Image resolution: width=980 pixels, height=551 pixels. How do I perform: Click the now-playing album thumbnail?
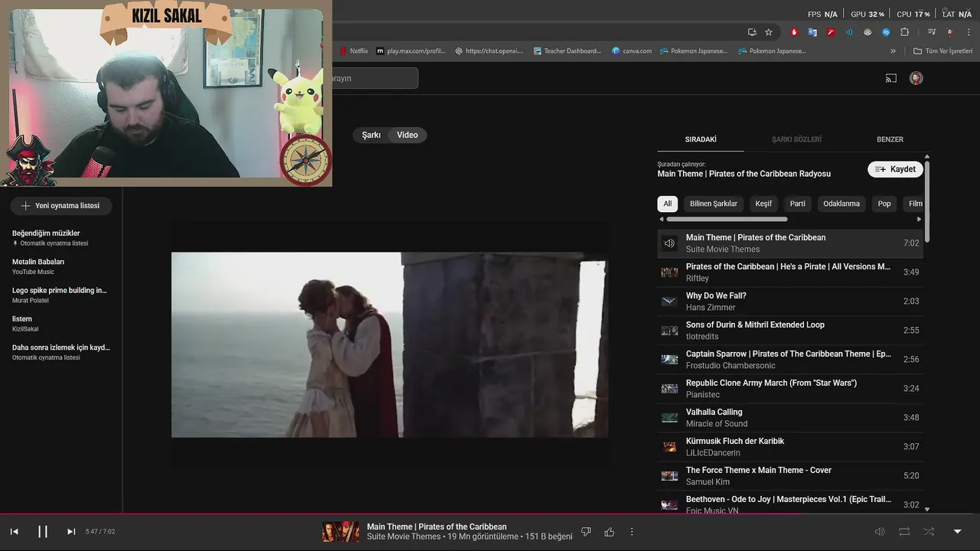pyautogui.click(x=341, y=532)
